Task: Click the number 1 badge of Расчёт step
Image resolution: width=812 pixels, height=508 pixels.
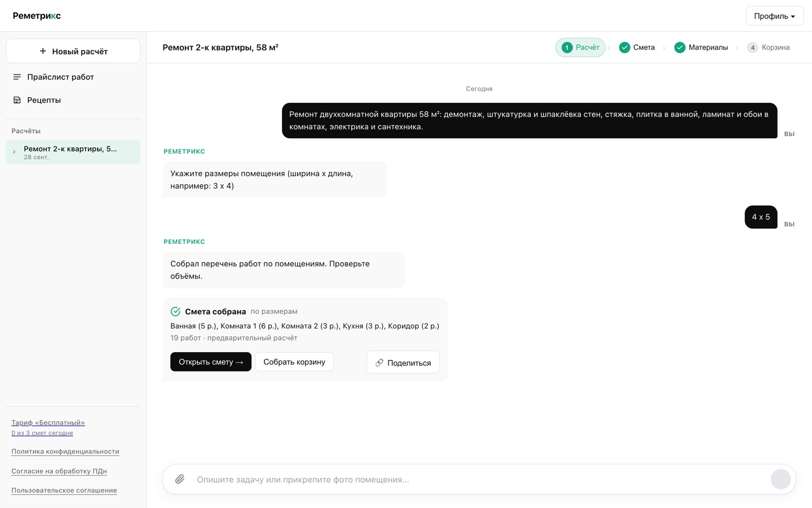Action: click(x=567, y=47)
